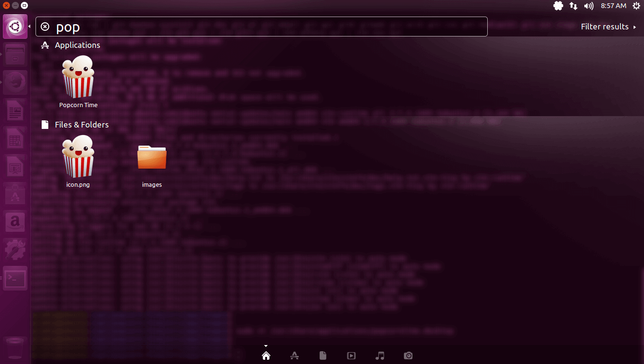The image size is (644, 364).
Task: Open LibreOffice Writer from the launcher
Action: click(15, 111)
